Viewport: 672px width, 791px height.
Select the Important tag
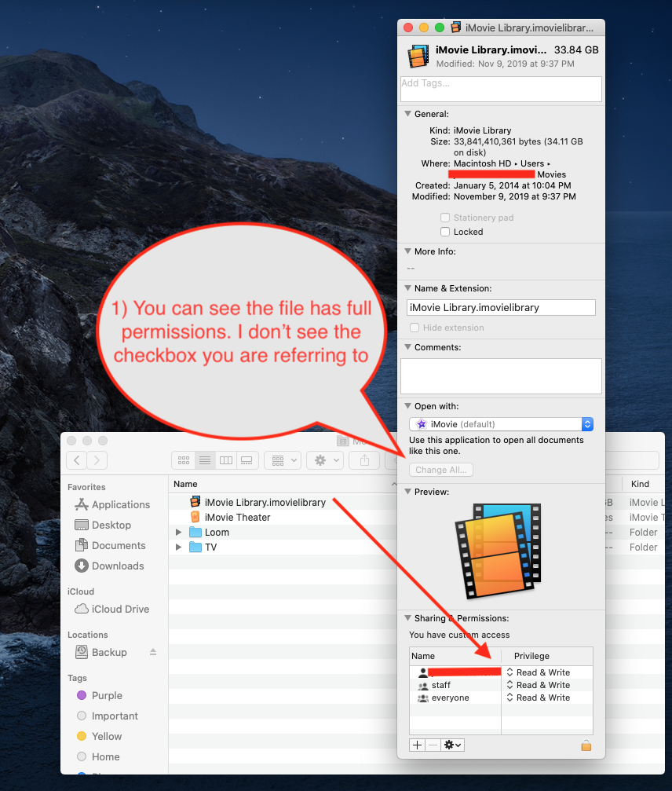tap(107, 716)
